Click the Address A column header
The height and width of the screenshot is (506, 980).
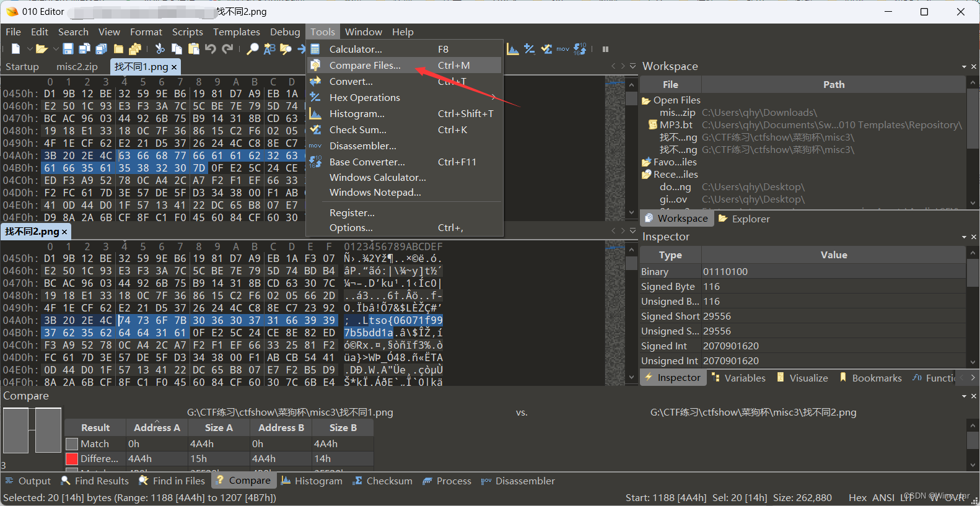tap(157, 427)
